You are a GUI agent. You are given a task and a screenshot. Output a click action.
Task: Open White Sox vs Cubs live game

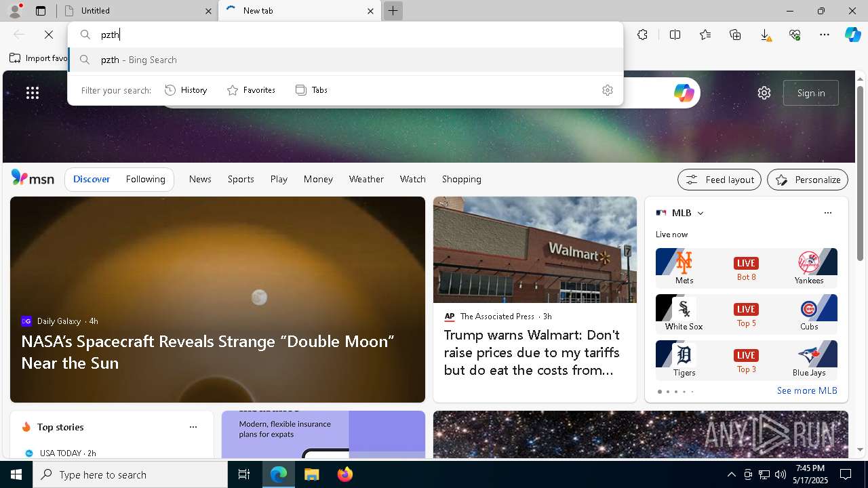747,314
